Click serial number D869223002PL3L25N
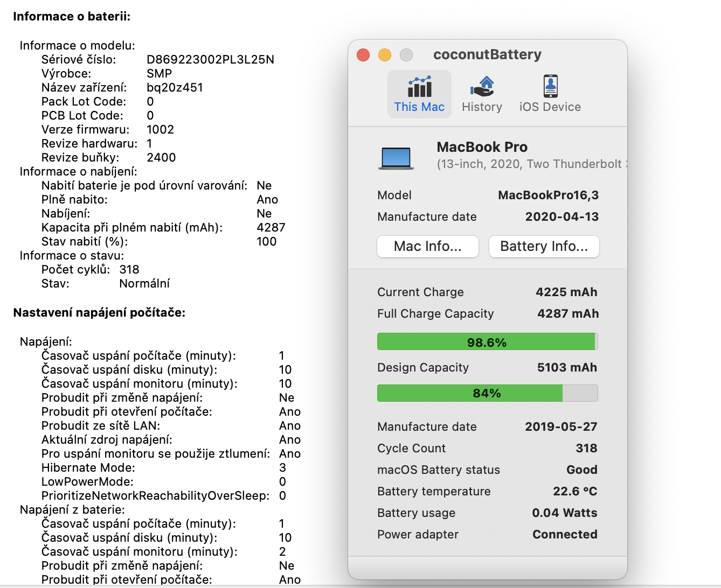The height and width of the screenshot is (588, 721). (210, 59)
